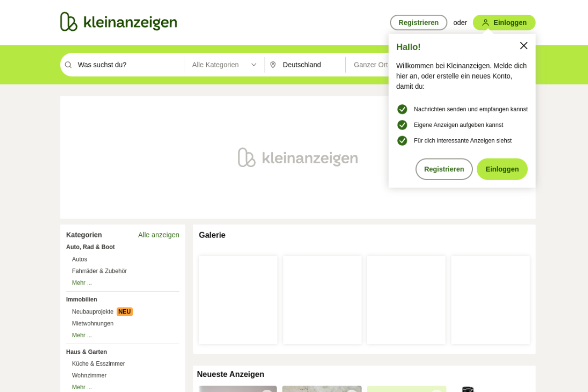Image resolution: width=588 pixels, height=392 pixels.
Task: Open the Auto, Rad & Boot category
Action: tap(90, 247)
